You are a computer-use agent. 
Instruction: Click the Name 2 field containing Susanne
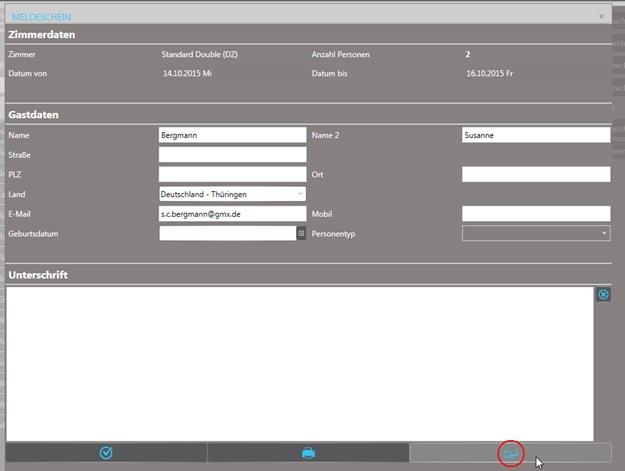(535, 135)
